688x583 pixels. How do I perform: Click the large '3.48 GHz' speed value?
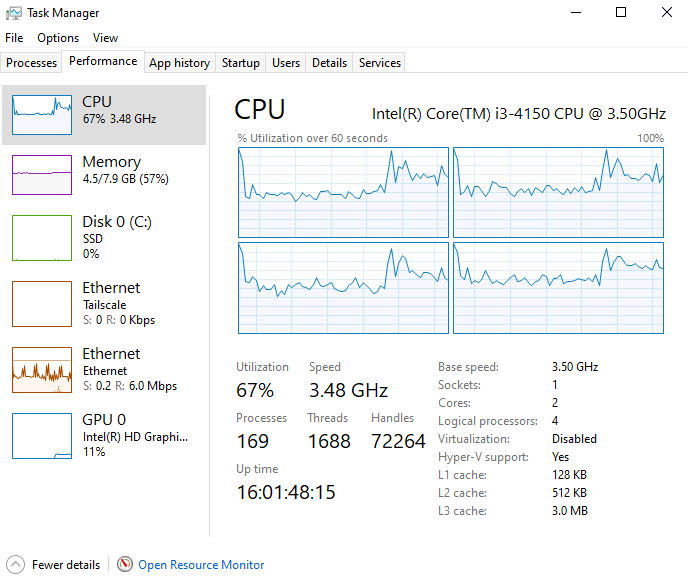click(348, 390)
